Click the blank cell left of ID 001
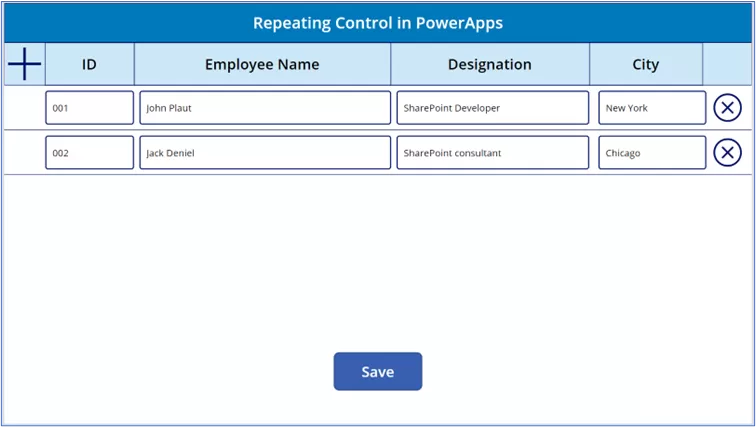Viewport: 756px width, 427px height. point(24,108)
